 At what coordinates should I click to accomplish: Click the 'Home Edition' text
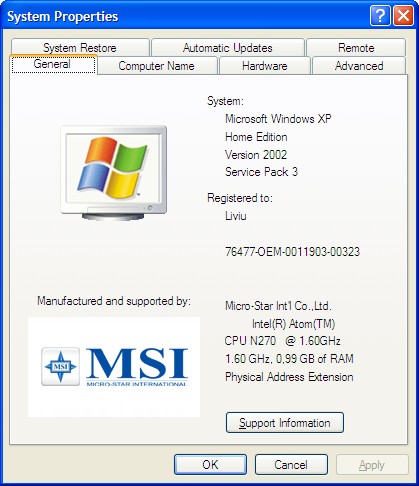(x=256, y=137)
